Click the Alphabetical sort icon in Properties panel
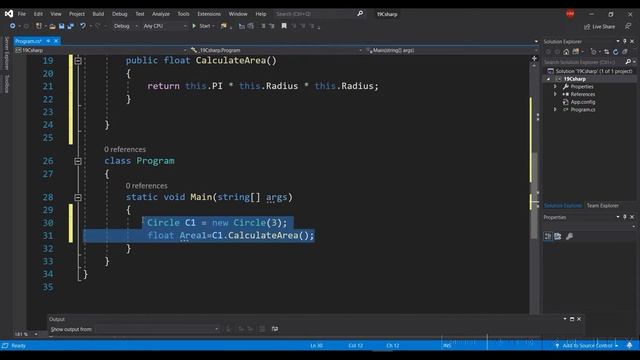This screenshot has width=640, height=360. pyautogui.click(x=558, y=236)
